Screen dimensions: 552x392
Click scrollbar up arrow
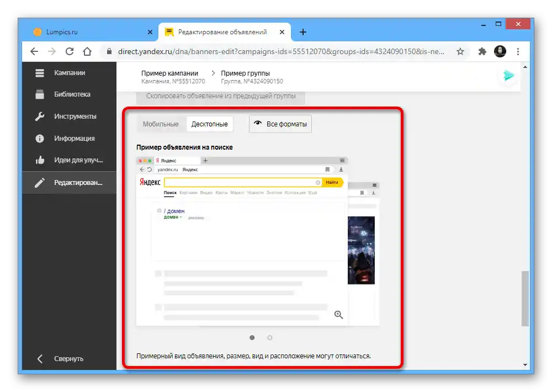click(x=525, y=67)
